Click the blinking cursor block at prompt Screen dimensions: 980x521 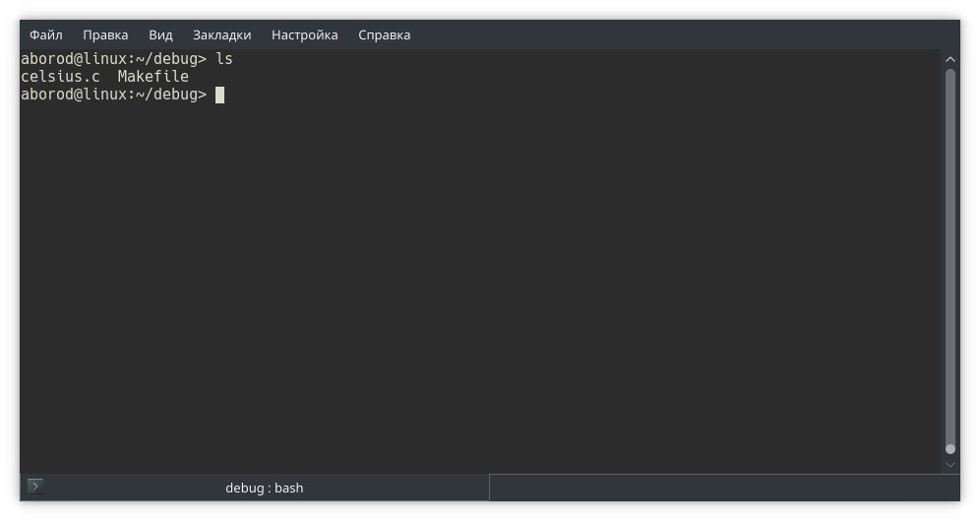coord(220,95)
